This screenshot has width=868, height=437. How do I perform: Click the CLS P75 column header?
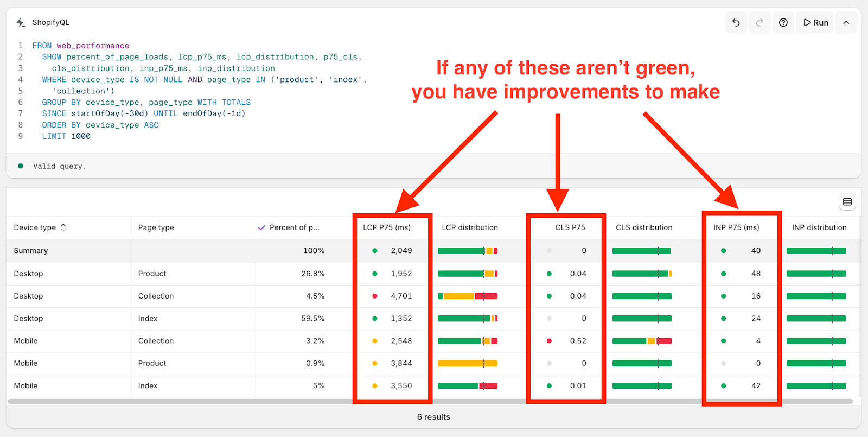click(x=570, y=227)
